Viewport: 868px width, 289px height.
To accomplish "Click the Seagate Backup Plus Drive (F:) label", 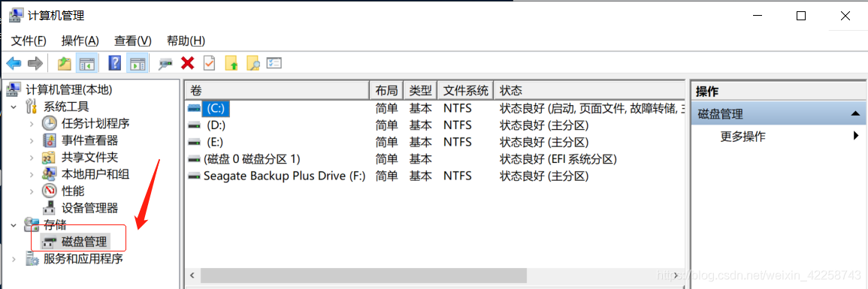I will coord(285,176).
